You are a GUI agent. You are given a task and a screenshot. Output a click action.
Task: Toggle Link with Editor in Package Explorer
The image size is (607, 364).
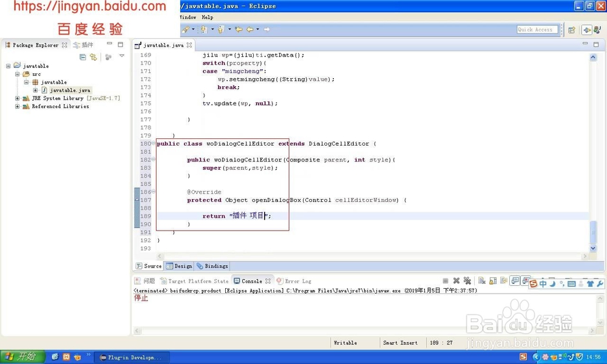click(93, 57)
